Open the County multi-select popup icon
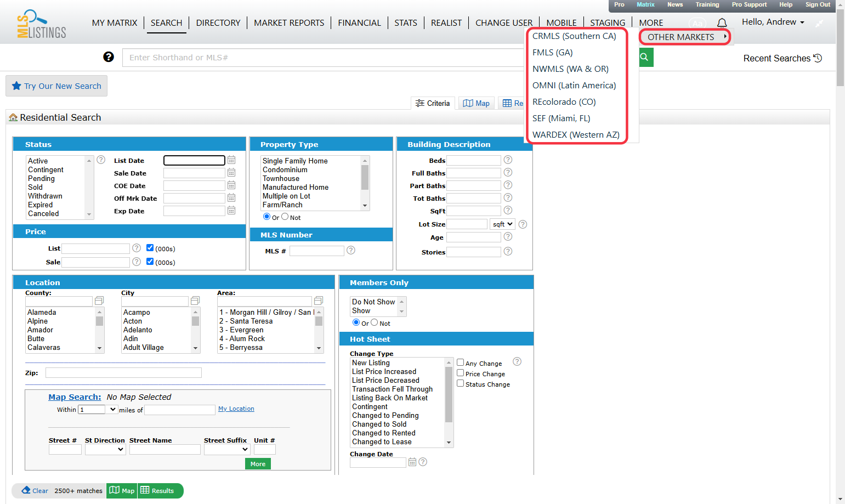 coord(99,301)
